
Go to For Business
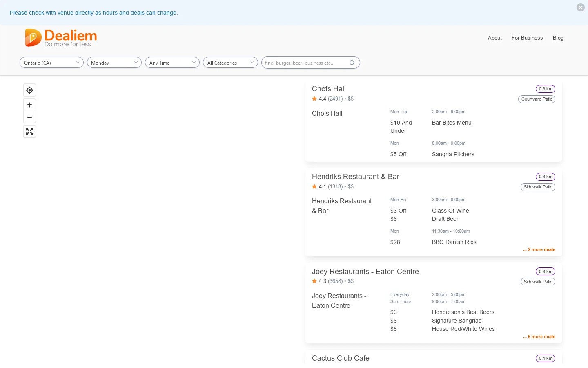pos(527,38)
